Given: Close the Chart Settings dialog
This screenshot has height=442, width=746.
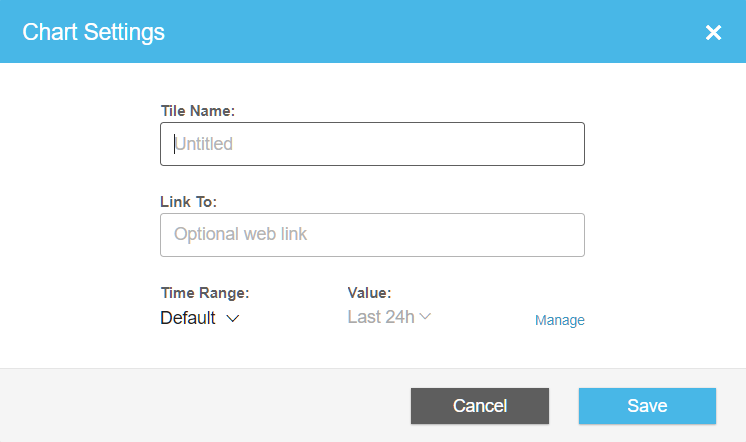Looking at the screenshot, I should tap(713, 32).
